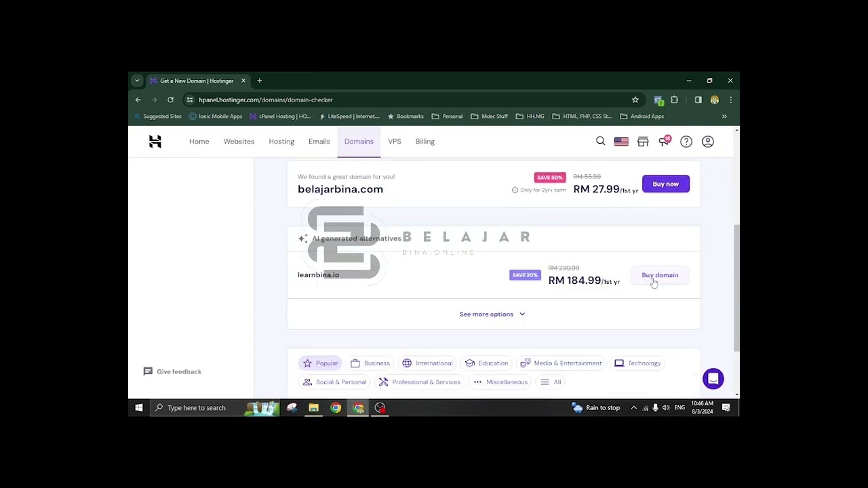Select the Business category filter
868x488 pixels.
pyautogui.click(x=370, y=363)
